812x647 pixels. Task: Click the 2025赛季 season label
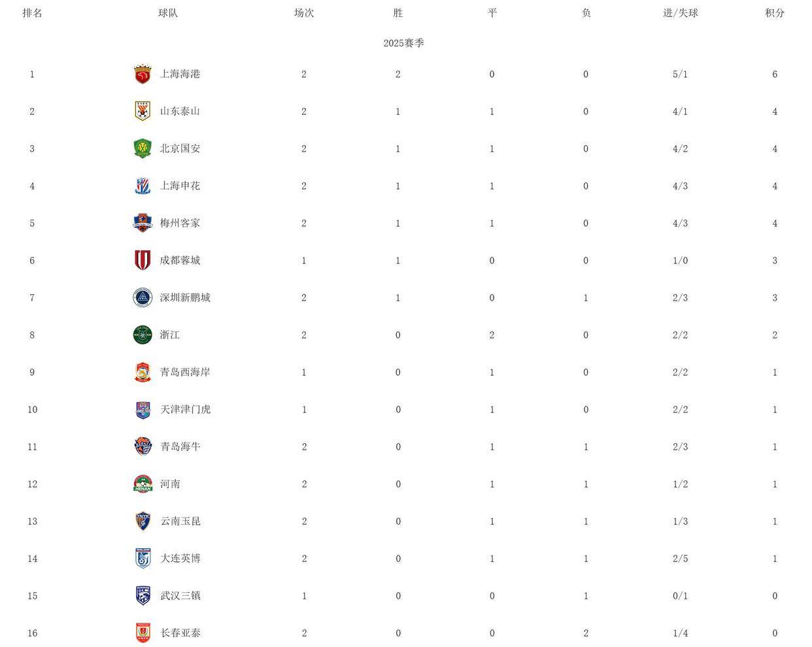click(x=403, y=43)
